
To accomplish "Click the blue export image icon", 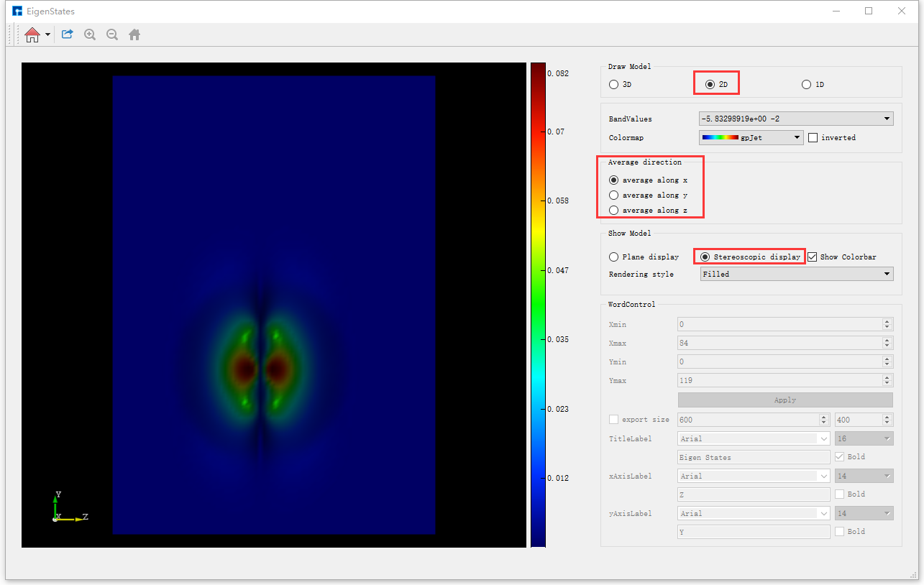I will pos(68,34).
